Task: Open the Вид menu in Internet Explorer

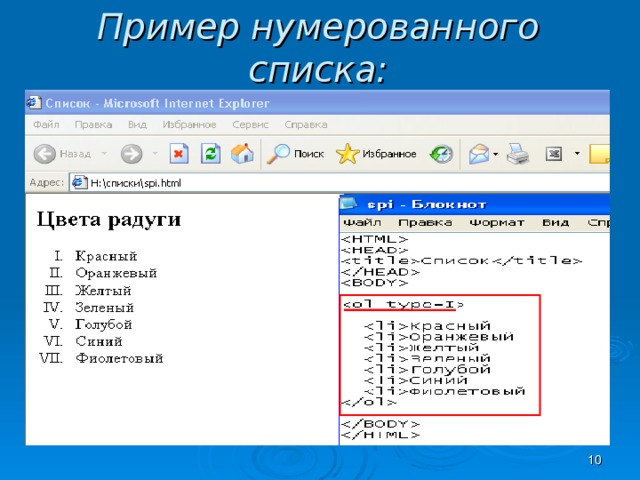Action: (x=137, y=124)
